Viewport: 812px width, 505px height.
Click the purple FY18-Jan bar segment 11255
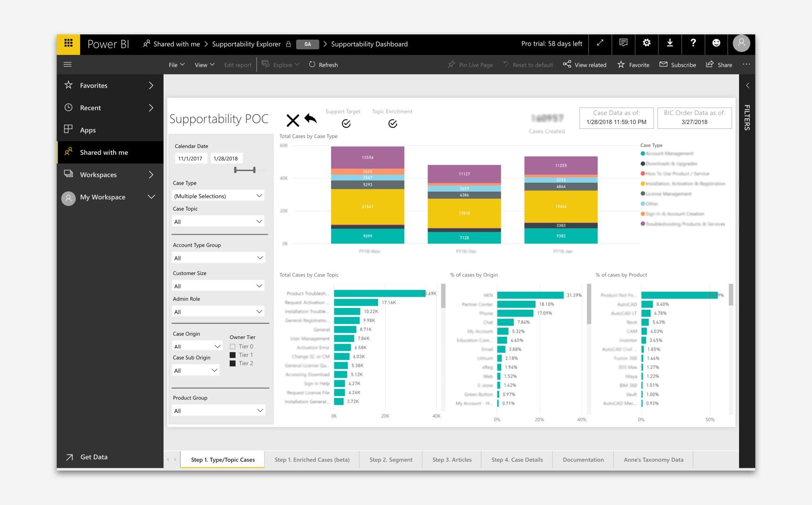pyautogui.click(x=561, y=166)
